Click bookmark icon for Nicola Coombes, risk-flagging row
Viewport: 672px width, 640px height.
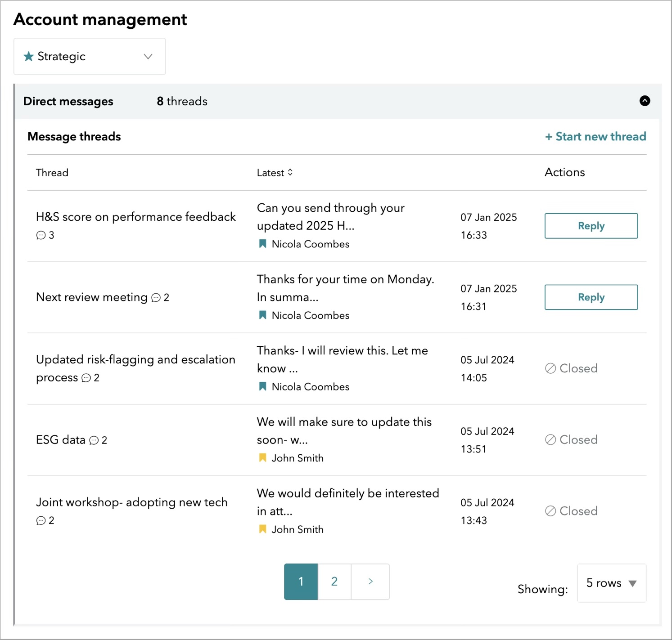pyautogui.click(x=263, y=386)
